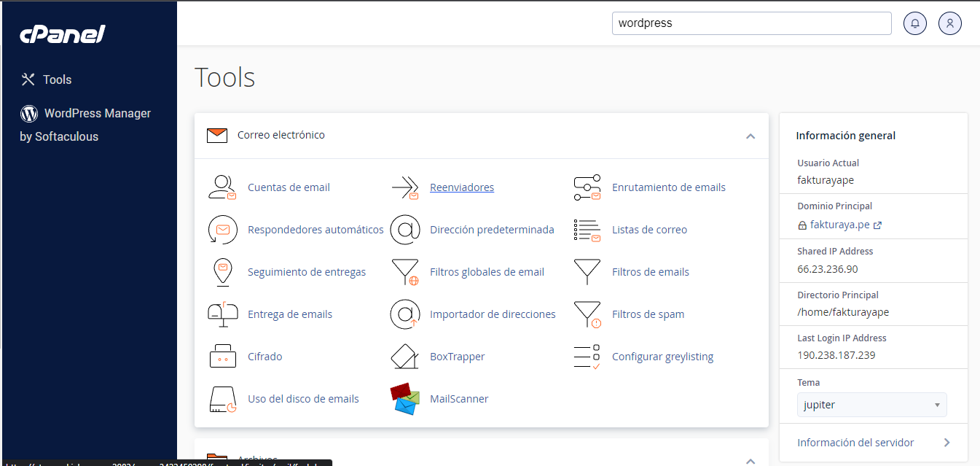Open WordPress Manager by Softaculous
This screenshot has height=466, width=980.
pos(85,125)
